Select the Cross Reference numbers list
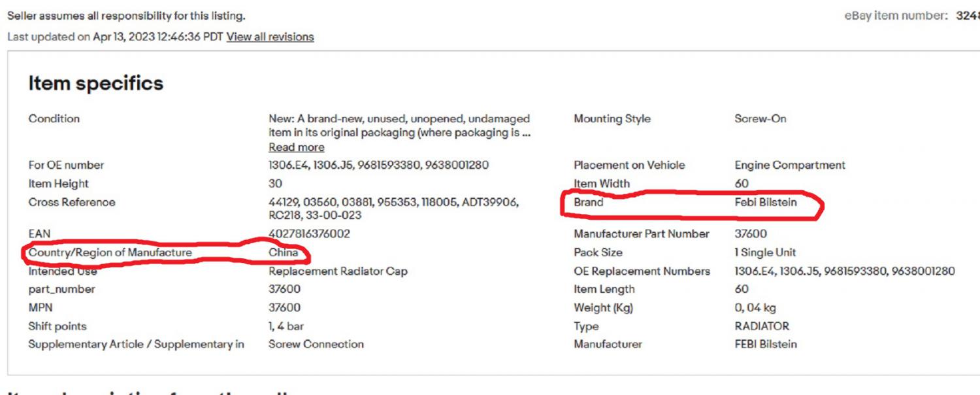This screenshot has height=395, width=980. (x=394, y=209)
